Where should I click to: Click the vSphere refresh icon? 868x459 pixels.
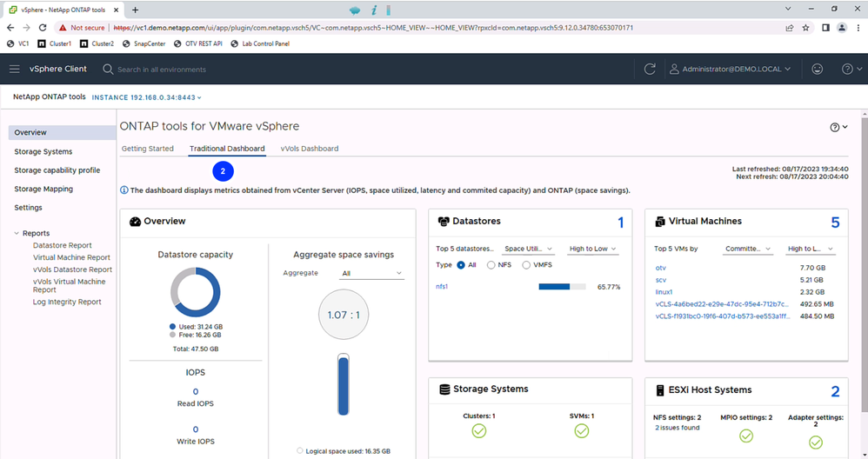[650, 69]
